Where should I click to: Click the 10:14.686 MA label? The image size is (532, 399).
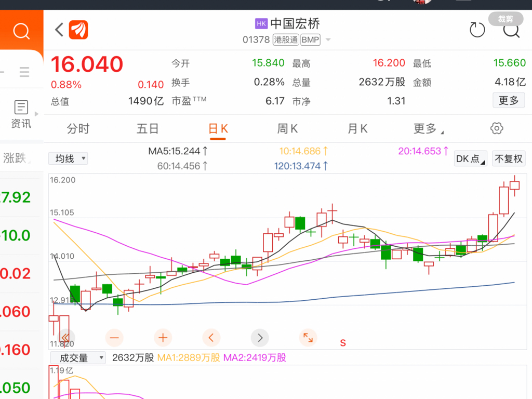303,151
